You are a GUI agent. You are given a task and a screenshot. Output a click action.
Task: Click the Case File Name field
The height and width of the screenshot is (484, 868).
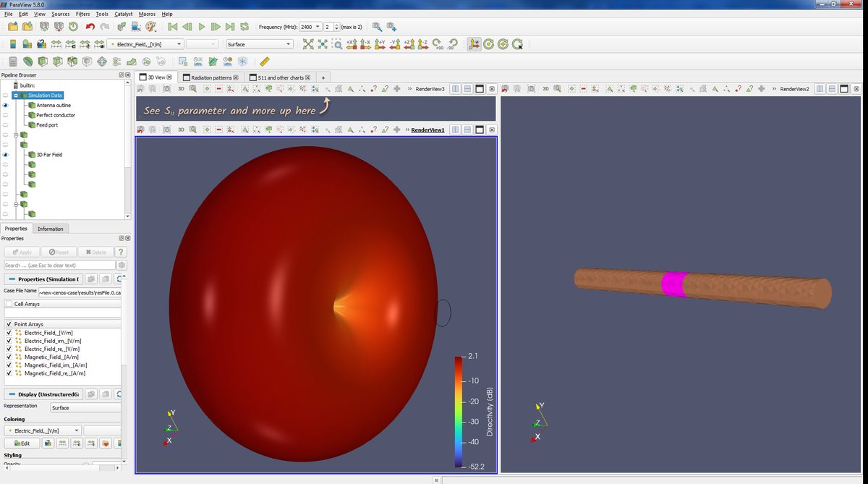(80, 292)
